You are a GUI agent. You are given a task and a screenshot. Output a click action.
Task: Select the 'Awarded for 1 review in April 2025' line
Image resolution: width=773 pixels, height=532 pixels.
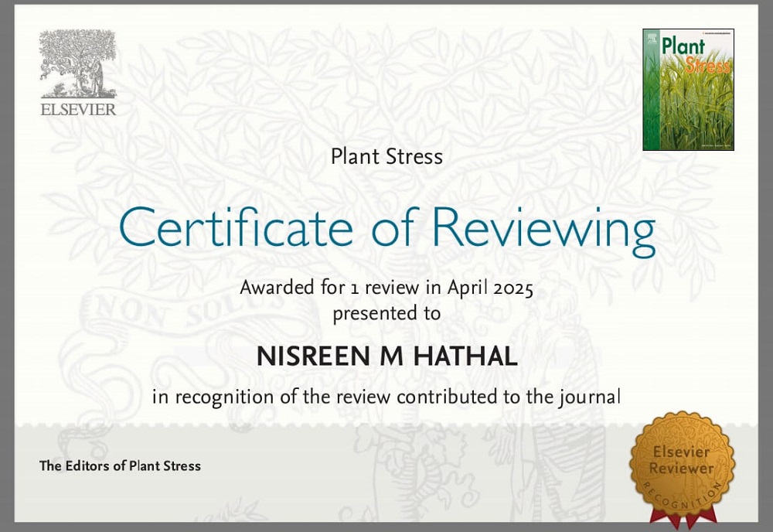pos(386,288)
